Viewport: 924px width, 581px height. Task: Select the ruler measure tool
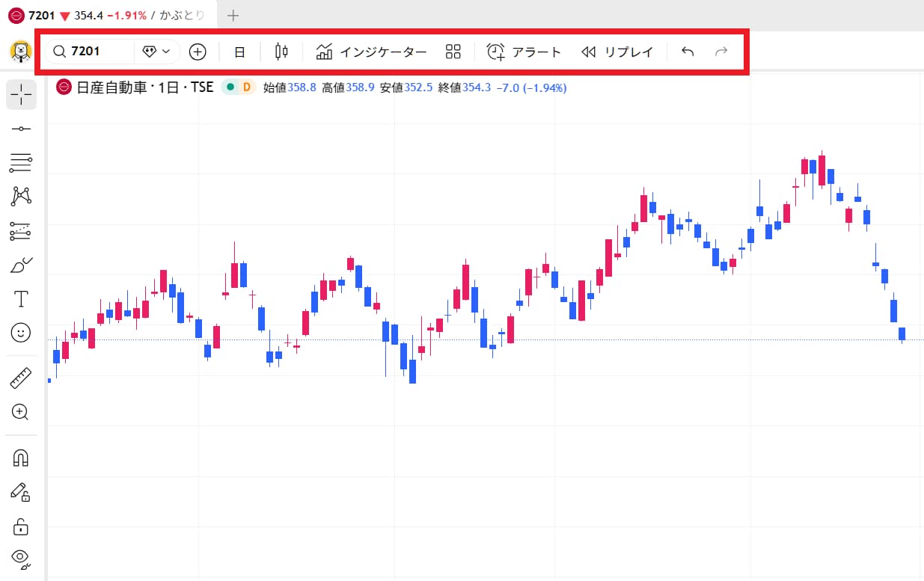pyautogui.click(x=21, y=378)
